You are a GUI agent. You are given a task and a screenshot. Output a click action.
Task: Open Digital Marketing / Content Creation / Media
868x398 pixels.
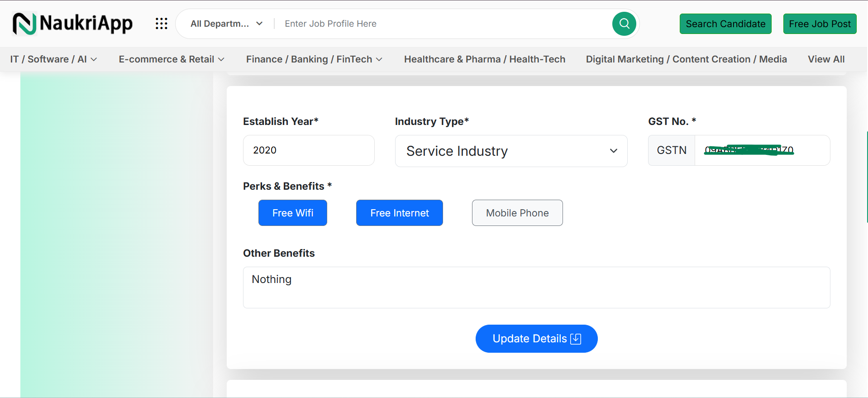coord(686,59)
